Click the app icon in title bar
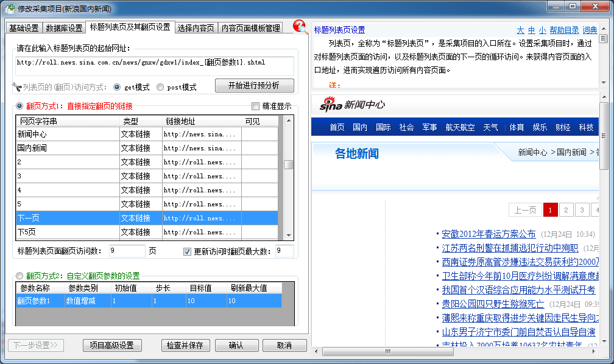614x364 pixels. (x=8, y=7)
